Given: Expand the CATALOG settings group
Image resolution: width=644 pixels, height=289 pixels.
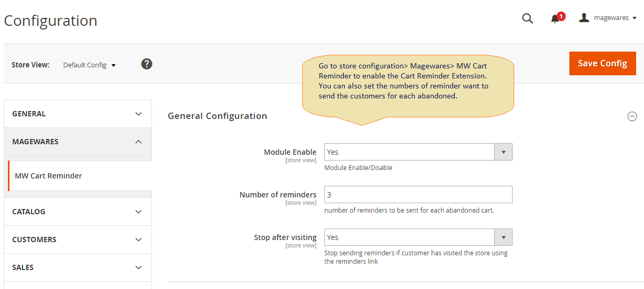Looking at the screenshot, I should click(78, 212).
